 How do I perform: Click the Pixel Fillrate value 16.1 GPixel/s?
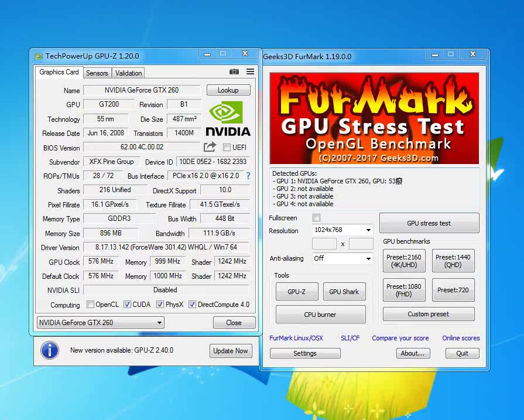tap(110, 204)
